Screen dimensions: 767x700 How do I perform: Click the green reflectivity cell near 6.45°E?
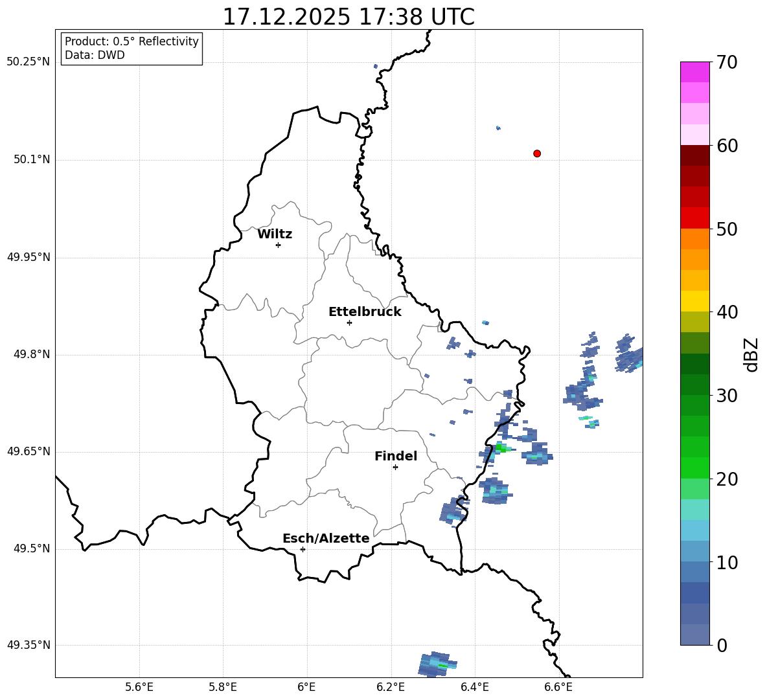pos(500,447)
